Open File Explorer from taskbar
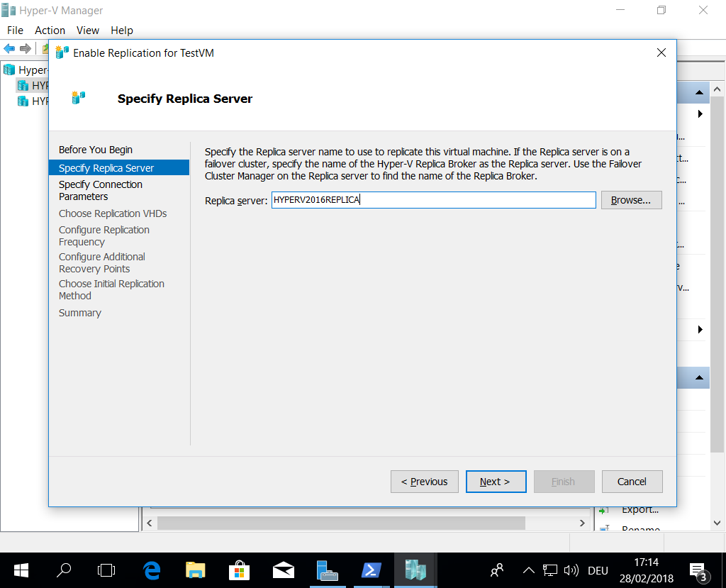 [196, 570]
